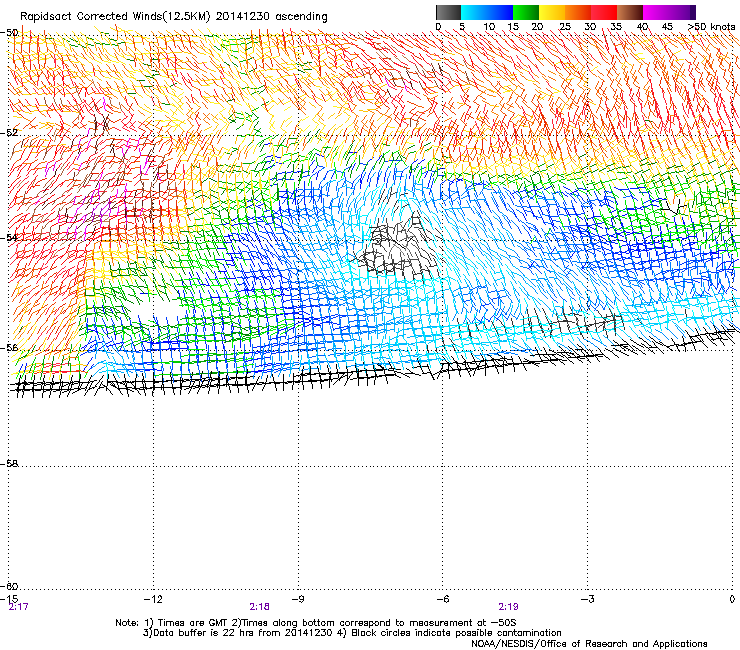Click the brown 35-40 knots legend swatch
This screenshot has height=650, width=740.
630,12
